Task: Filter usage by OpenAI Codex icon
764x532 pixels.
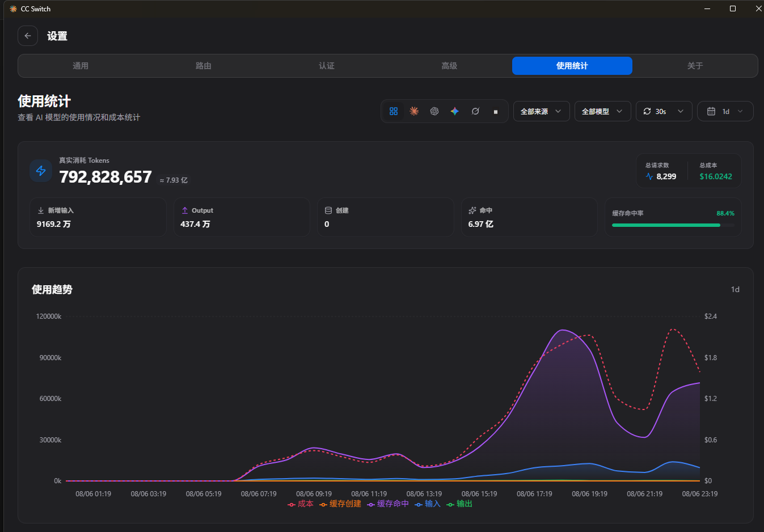Action: coord(434,111)
